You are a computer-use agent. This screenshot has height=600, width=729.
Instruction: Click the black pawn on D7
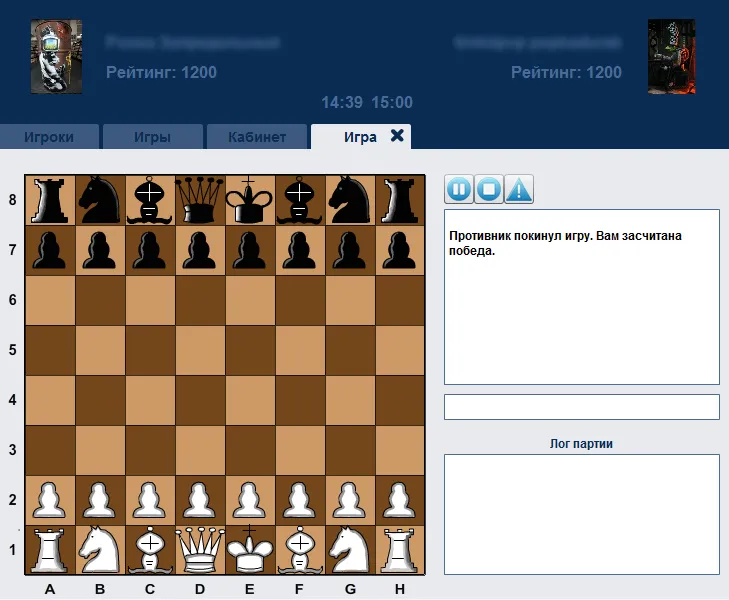(200, 251)
